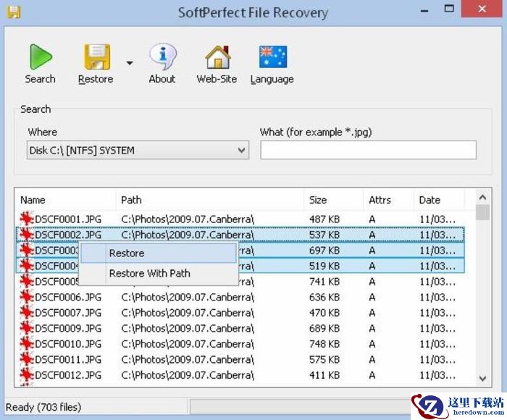The height and width of the screenshot is (420, 507).
Task: Click the red icon beside DSCF0001.JPG
Action: (27, 219)
